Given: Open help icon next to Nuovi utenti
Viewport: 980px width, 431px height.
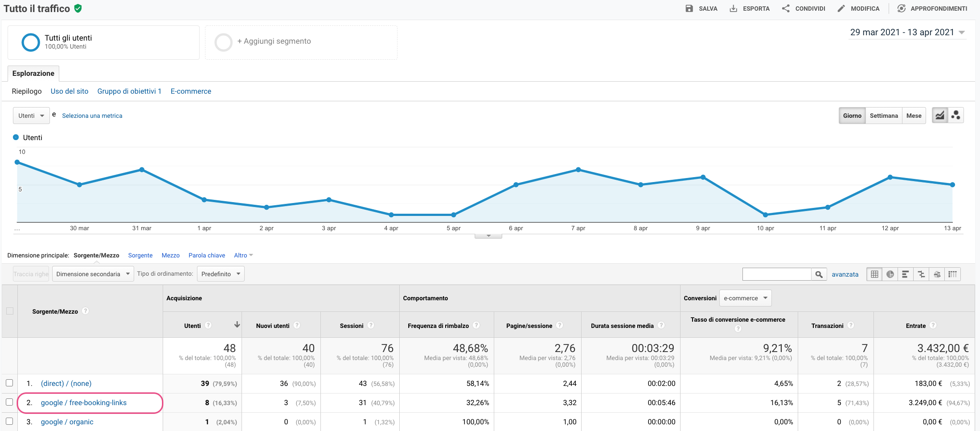Looking at the screenshot, I should point(297,325).
